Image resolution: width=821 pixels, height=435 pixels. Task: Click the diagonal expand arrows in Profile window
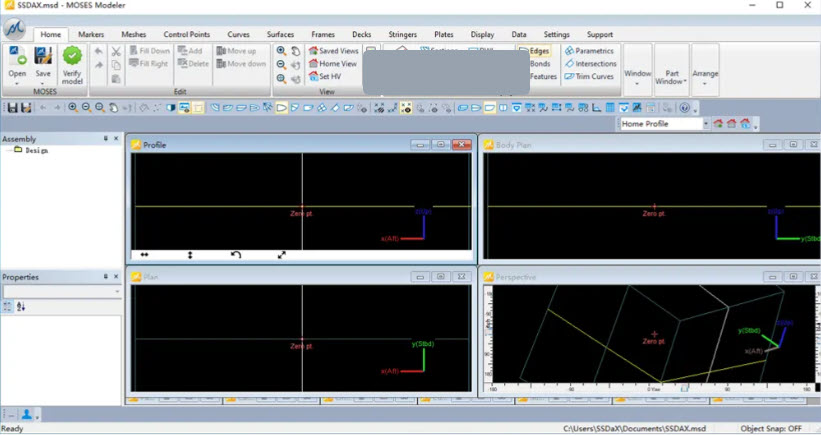[282, 255]
